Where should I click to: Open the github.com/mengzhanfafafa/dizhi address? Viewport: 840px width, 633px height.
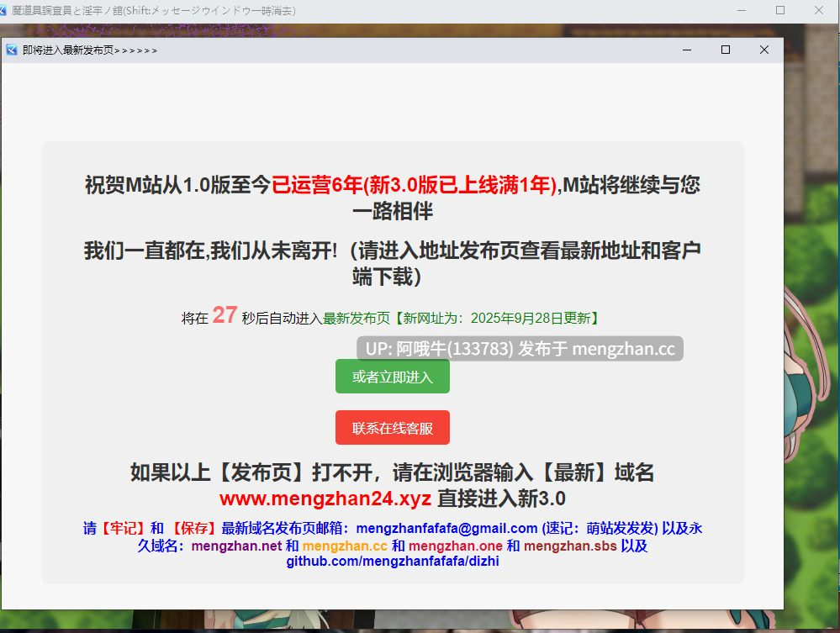pyautogui.click(x=393, y=561)
